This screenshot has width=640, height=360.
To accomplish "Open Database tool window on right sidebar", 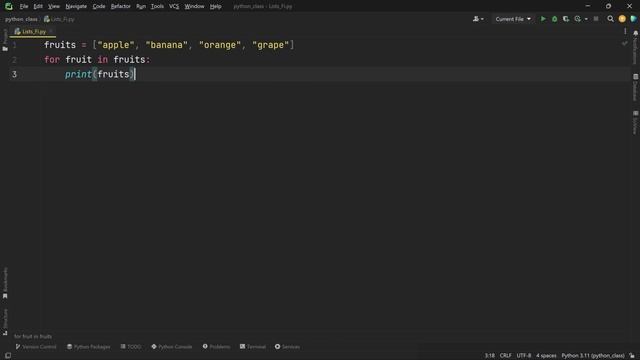I will pyautogui.click(x=635, y=87).
